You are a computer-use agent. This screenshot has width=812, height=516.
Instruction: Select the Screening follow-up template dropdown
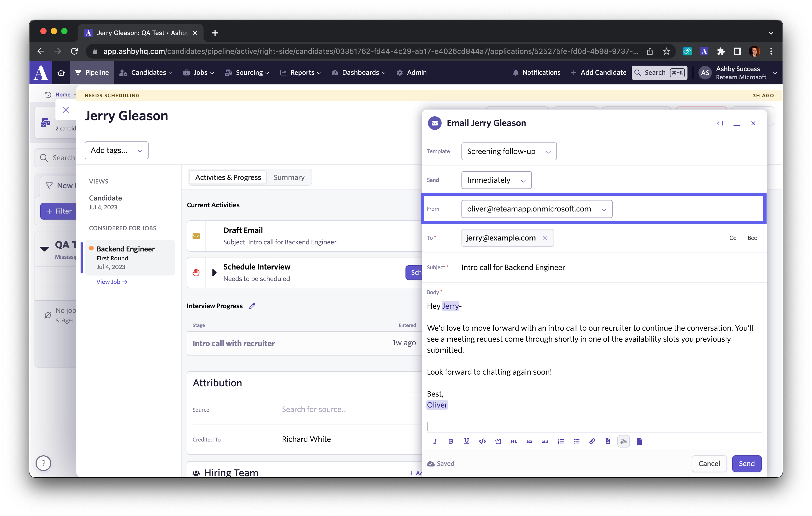click(x=508, y=151)
